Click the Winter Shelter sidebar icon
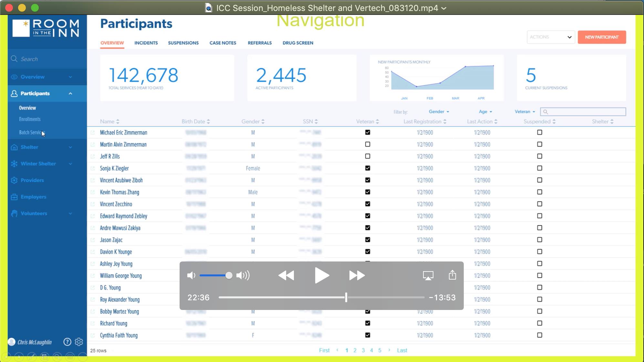This screenshot has width=644, height=362. click(15, 163)
